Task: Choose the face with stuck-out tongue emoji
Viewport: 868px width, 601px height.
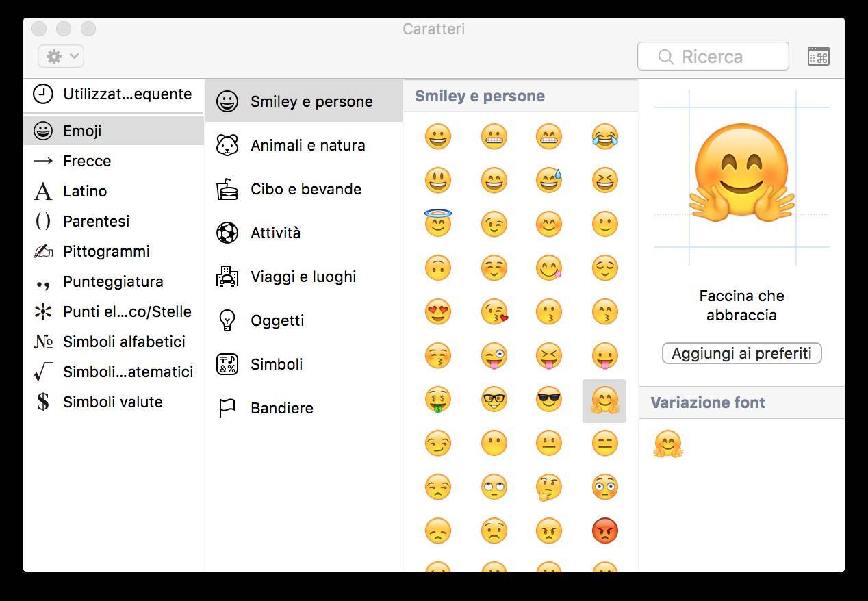Action: pyautogui.click(x=605, y=355)
